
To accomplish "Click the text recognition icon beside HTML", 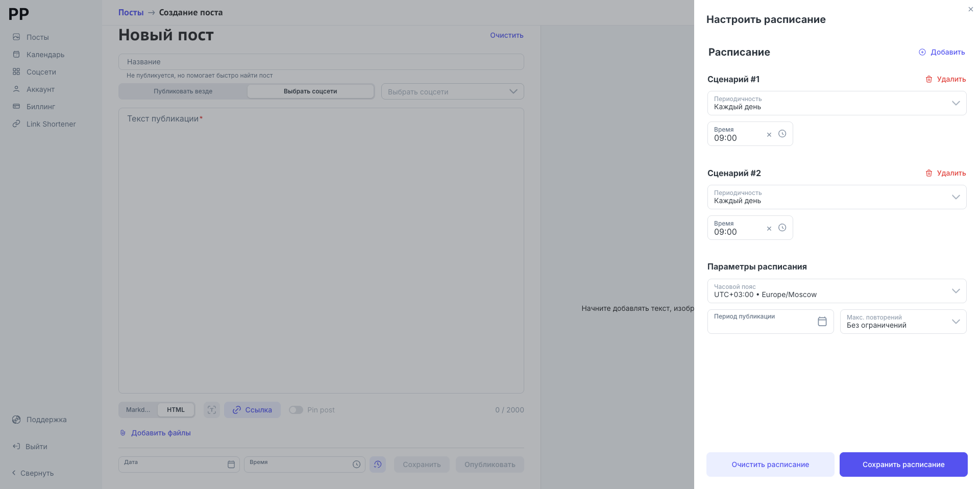I will 211,410.
